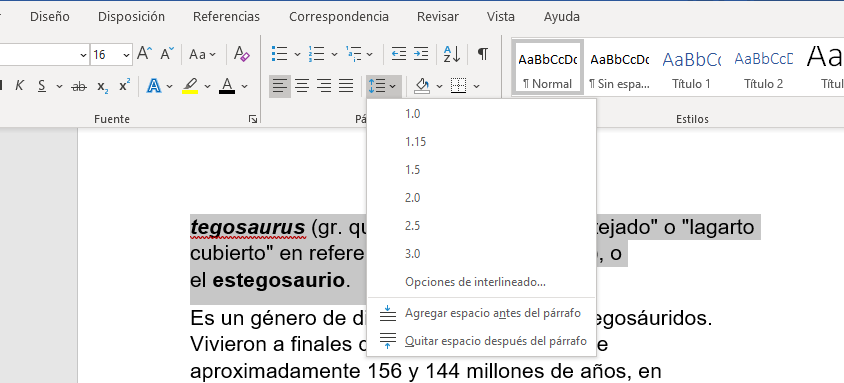Expand underline style dropdown arrow
Viewport: 844px width, 383px height.
59,86
